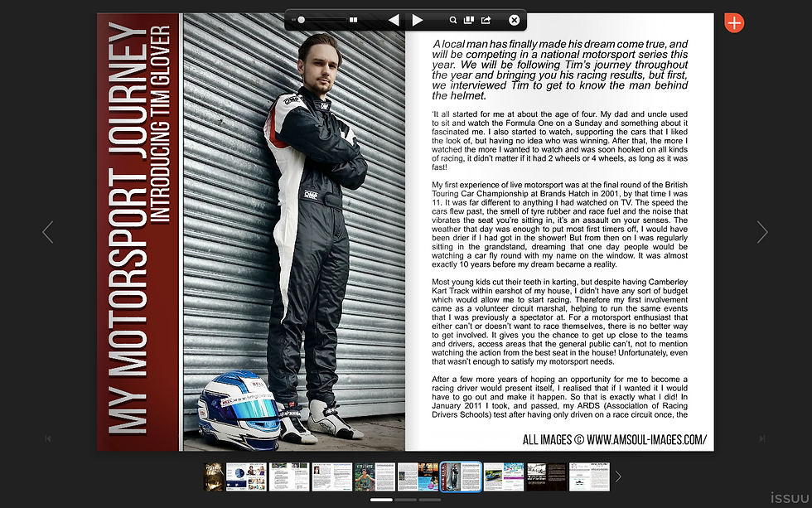Jump to last page icon at bottom right
Viewport: 812px width, 508px height.
762,438
